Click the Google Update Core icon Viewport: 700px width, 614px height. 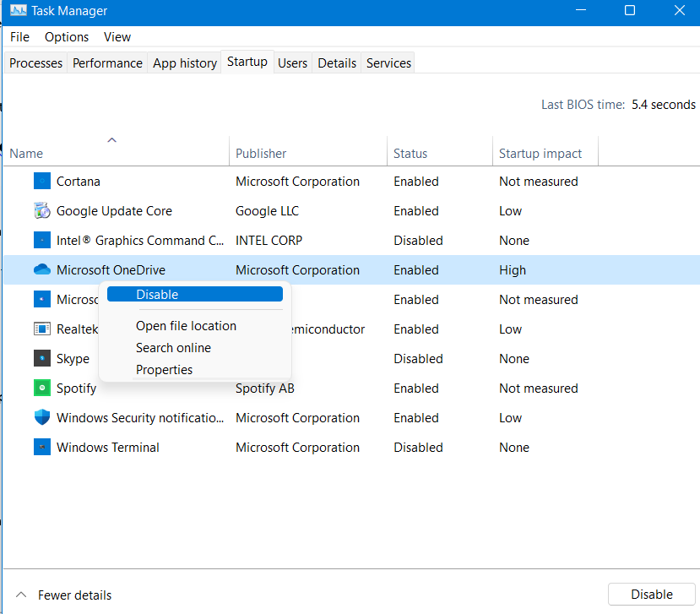42,211
